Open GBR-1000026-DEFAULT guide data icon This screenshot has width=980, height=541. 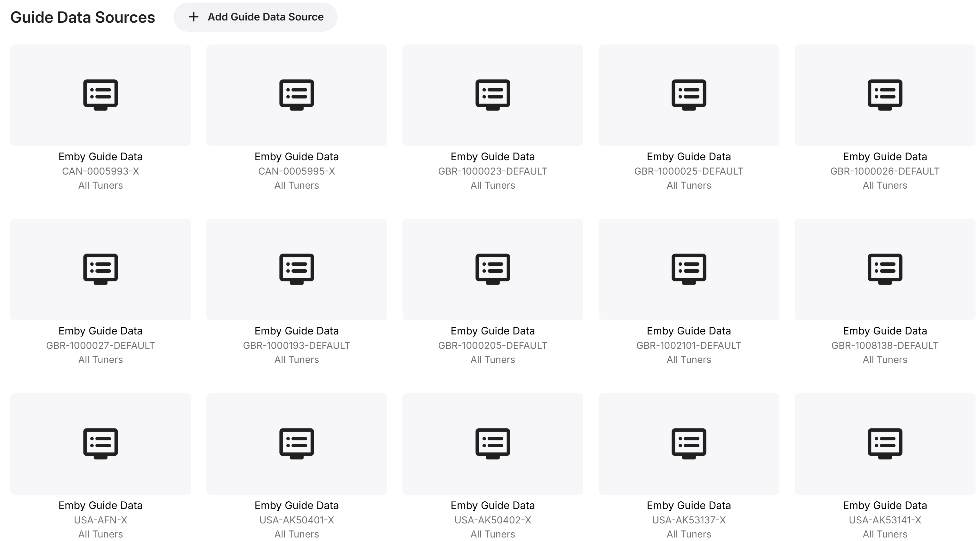click(885, 95)
